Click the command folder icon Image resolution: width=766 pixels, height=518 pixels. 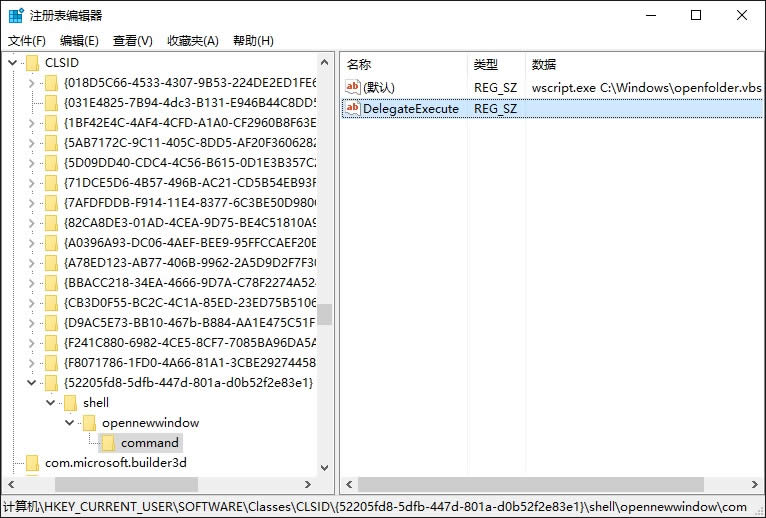(108, 443)
